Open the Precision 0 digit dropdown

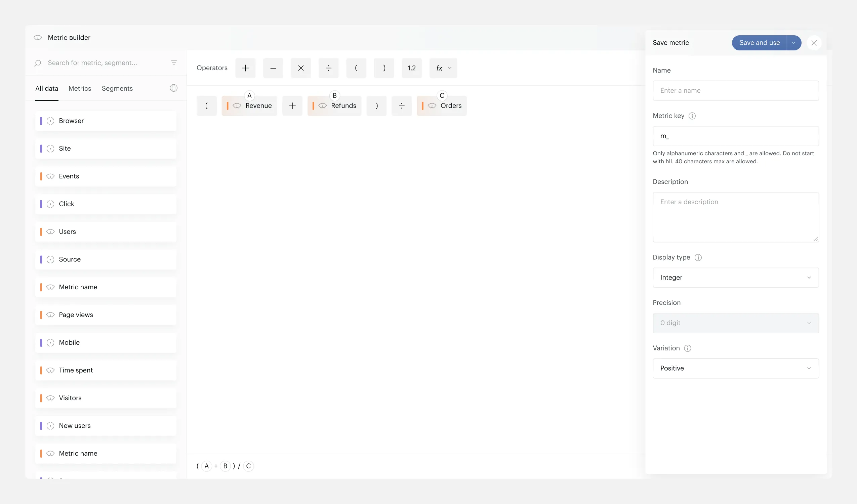coord(736,323)
